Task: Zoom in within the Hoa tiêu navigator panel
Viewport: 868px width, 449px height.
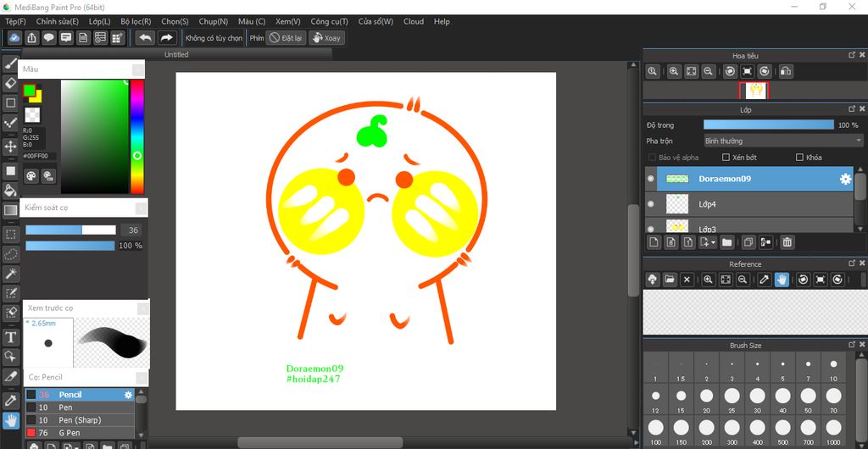Action: coord(674,71)
